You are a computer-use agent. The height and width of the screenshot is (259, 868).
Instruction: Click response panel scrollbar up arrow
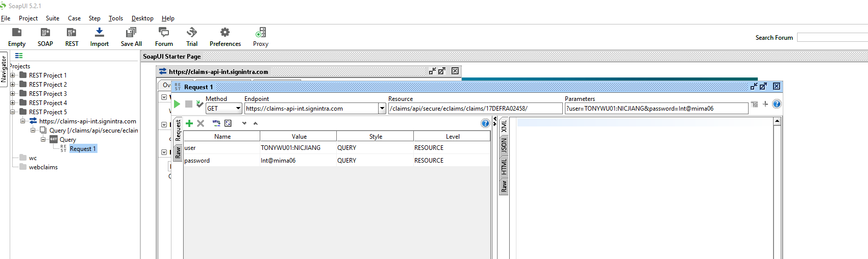(777, 121)
